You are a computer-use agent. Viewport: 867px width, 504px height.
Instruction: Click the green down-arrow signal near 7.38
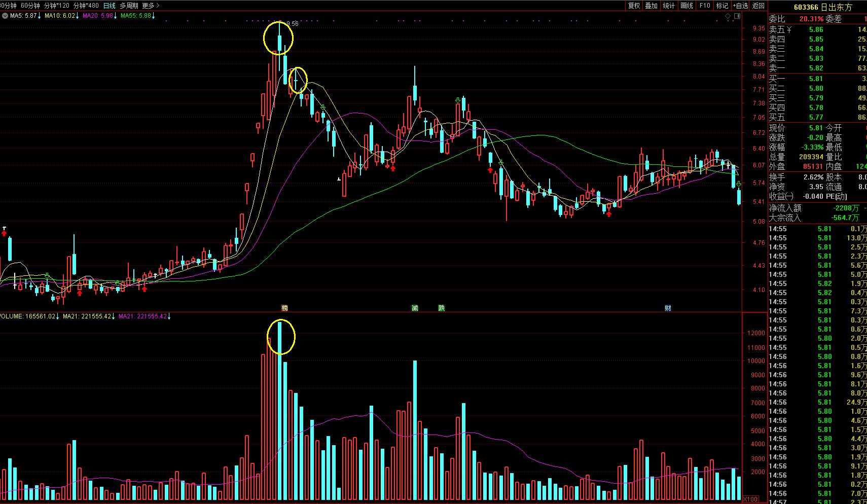323,107
